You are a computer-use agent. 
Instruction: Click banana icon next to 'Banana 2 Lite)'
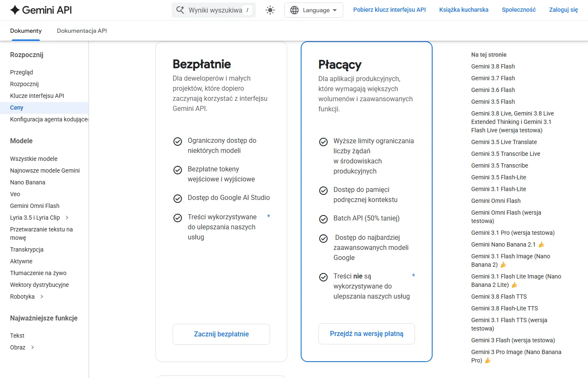(x=514, y=285)
